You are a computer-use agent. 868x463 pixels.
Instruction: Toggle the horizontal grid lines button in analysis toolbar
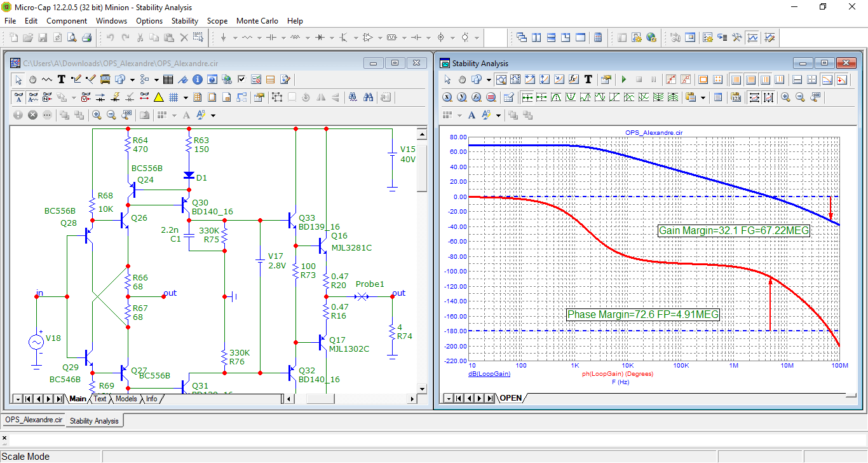click(750, 79)
